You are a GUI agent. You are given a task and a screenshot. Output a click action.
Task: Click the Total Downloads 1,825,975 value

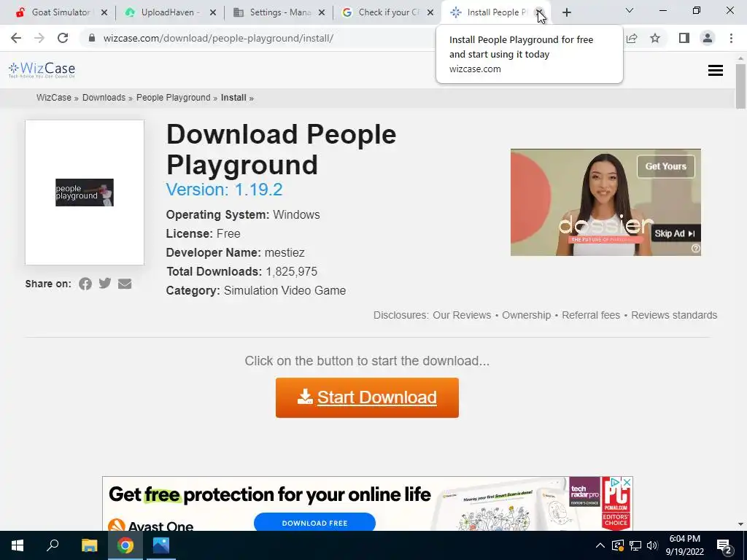pyautogui.click(x=292, y=272)
